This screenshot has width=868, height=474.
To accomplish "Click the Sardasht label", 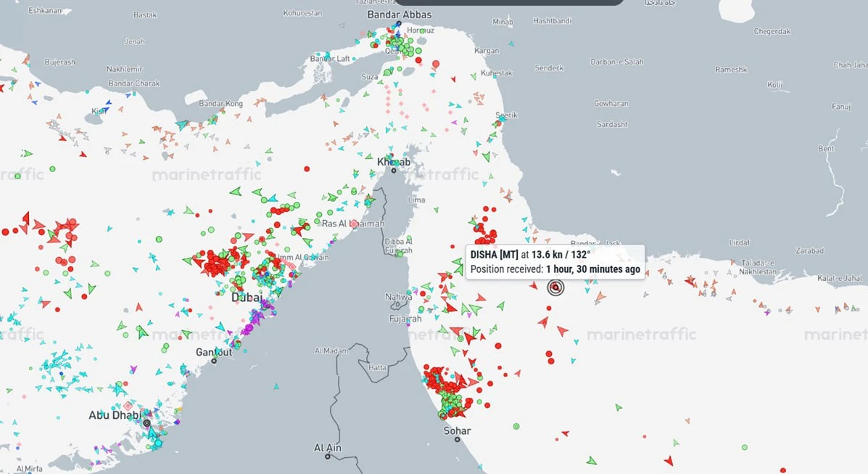I will [612, 125].
